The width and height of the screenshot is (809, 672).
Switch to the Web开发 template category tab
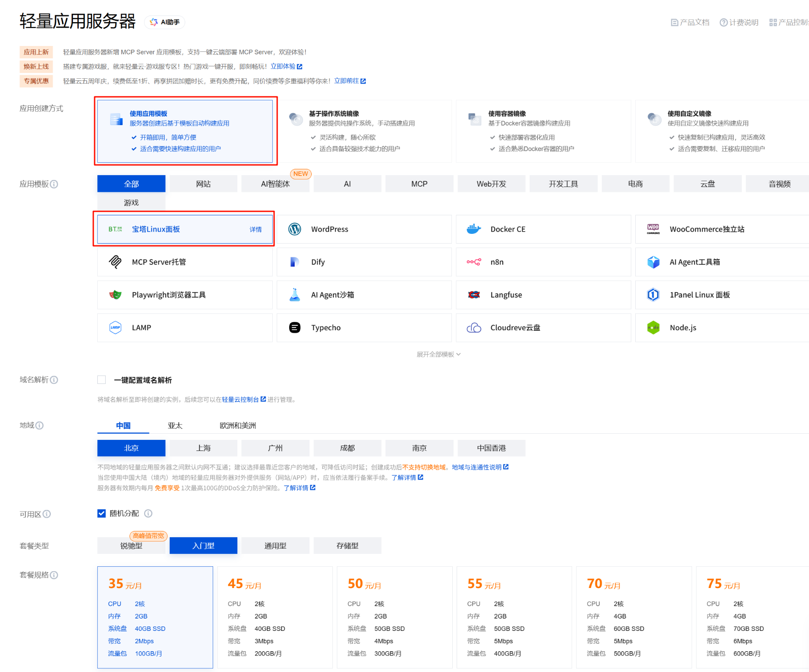(492, 184)
